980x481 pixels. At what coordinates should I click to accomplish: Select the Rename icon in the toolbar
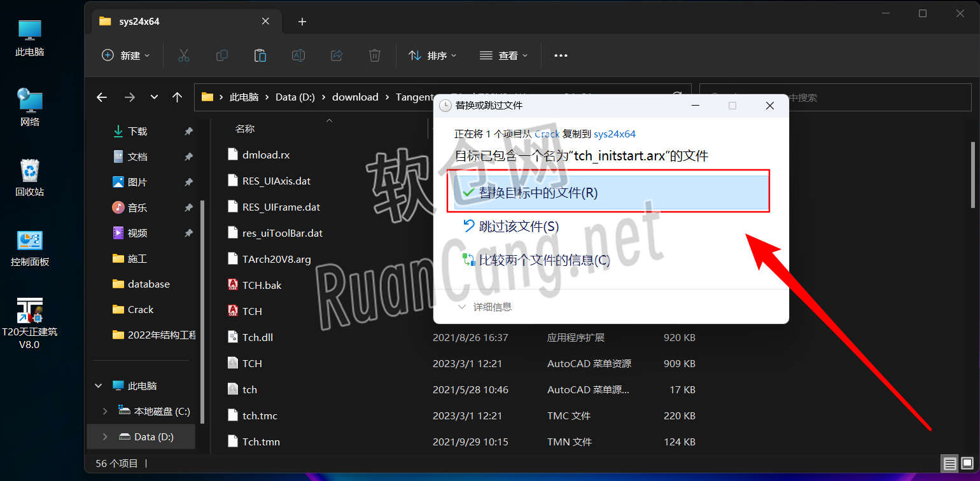pyautogui.click(x=298, y=55)
